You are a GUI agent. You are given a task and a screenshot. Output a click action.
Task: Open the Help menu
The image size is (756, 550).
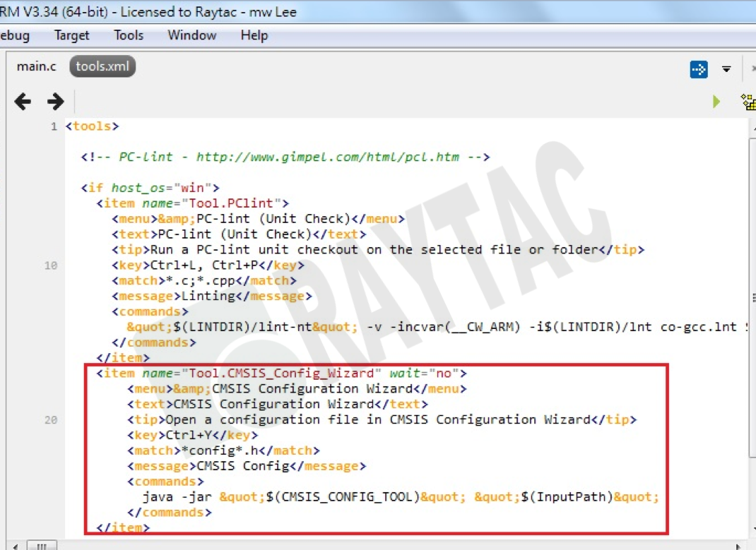click(254, 35)
